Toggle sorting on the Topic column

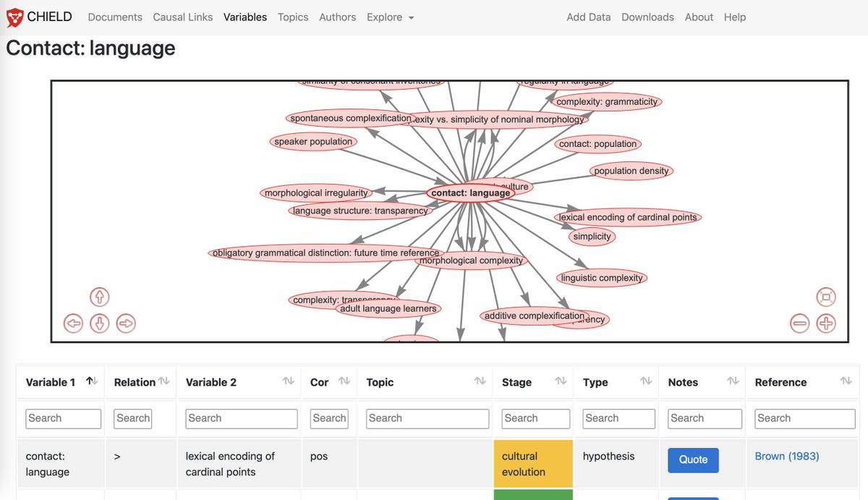coord(479,380)
